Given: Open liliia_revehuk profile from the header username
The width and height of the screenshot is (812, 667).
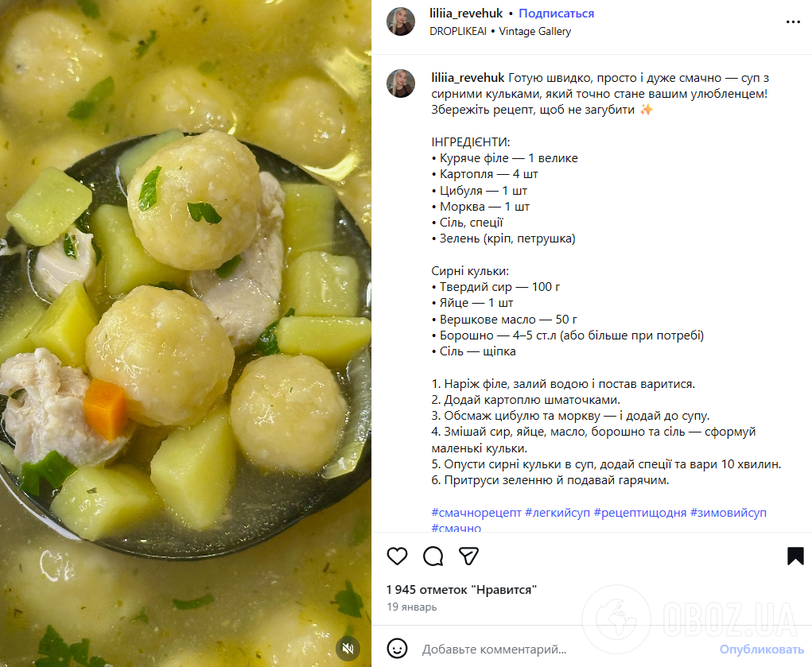Looking at the screenshot, I should (466, 14).
